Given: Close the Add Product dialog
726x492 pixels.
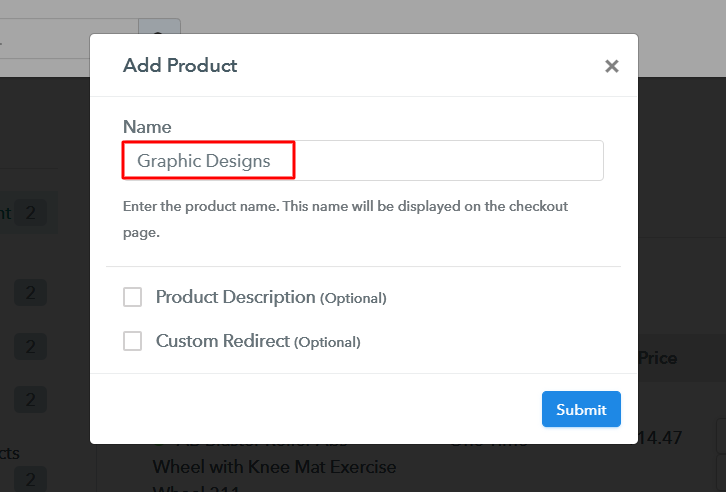Looking at the screenshot, I should [612, 66].
